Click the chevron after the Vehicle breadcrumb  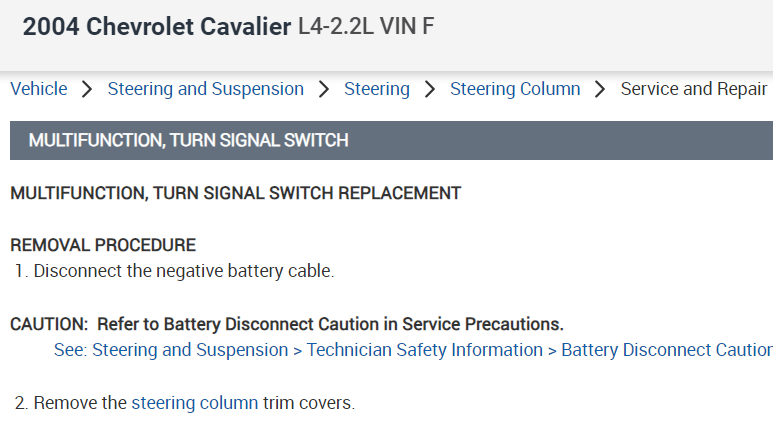87,89
